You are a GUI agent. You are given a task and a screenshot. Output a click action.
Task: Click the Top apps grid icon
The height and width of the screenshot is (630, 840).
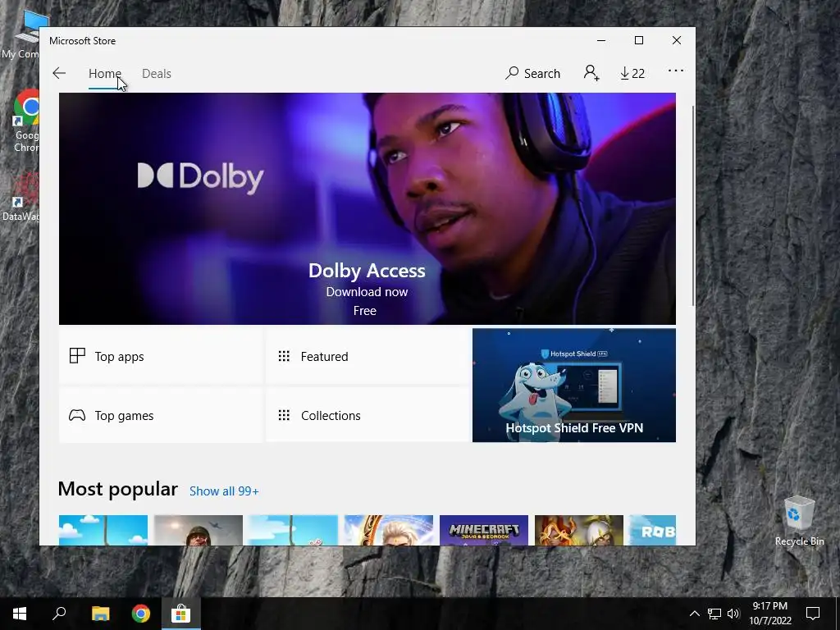[77, 356]
